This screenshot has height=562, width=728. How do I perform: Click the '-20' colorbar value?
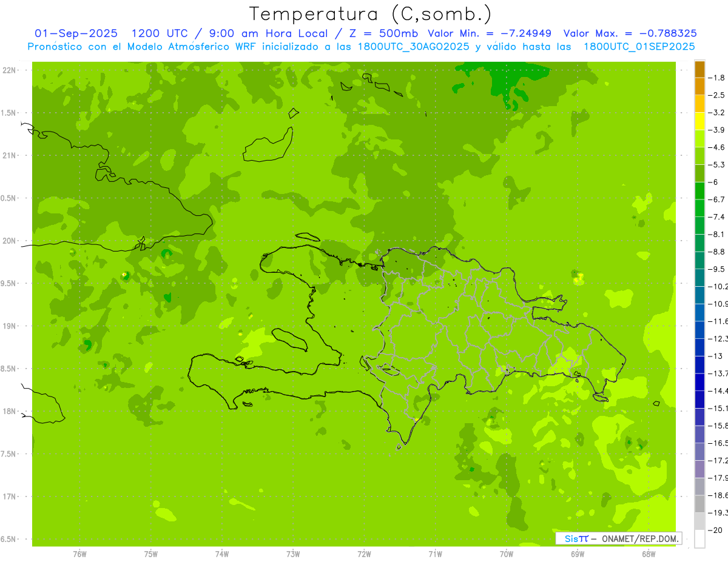[716, 530]
